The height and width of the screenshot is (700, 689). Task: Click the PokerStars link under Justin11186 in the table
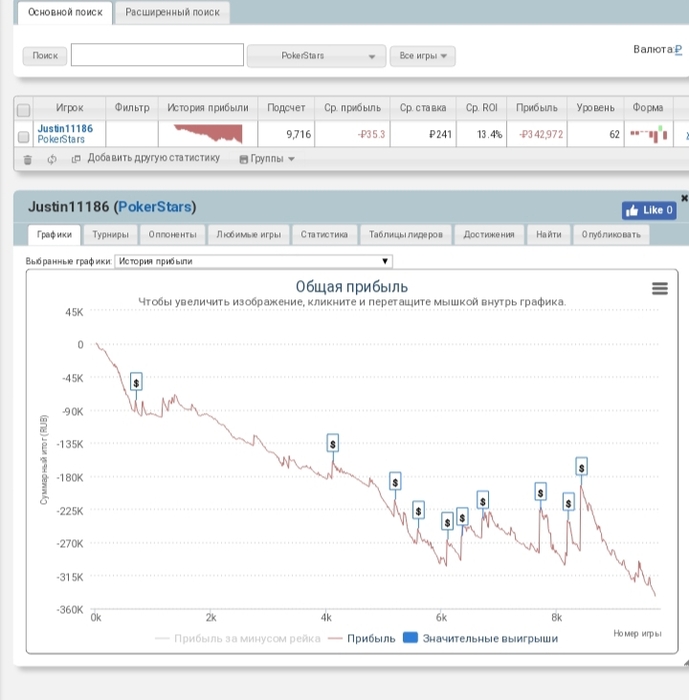click(x=61, y=140)
